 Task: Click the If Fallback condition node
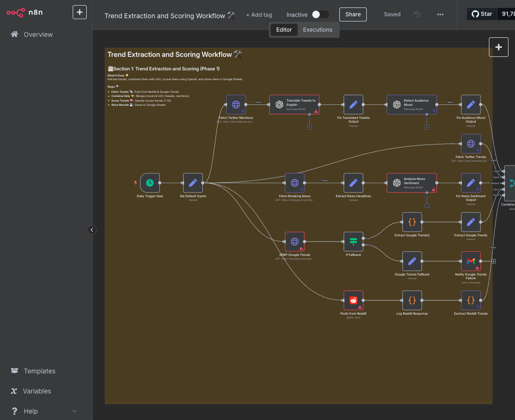point(353,241)
